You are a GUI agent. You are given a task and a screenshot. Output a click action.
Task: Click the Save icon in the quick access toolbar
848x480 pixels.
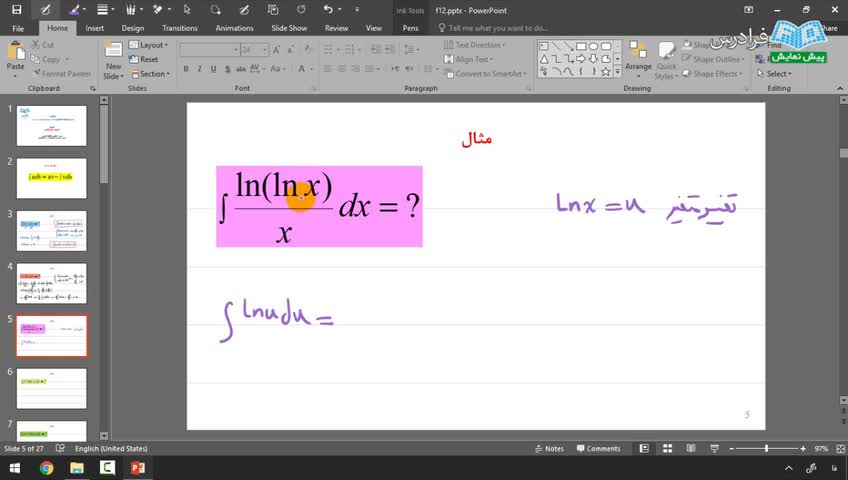17,10
